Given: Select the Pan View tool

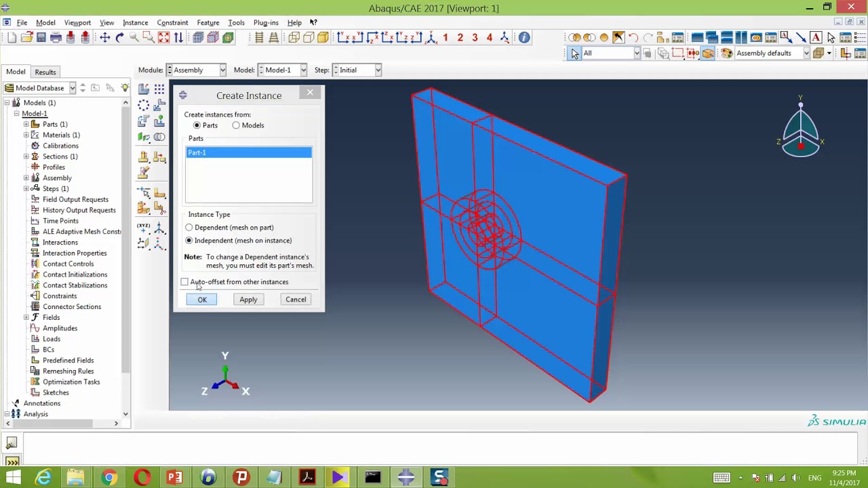Looking at the screenshot, I should 104,38.
